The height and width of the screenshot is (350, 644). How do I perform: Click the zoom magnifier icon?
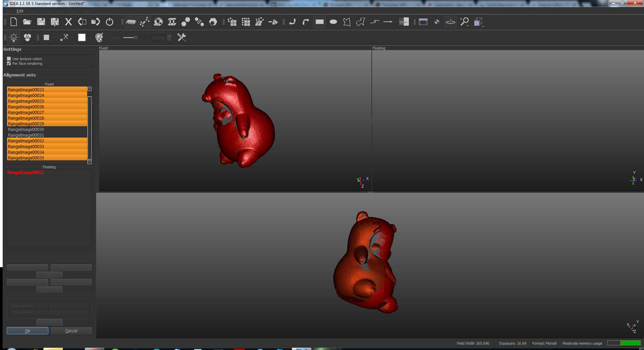(464, 22)
